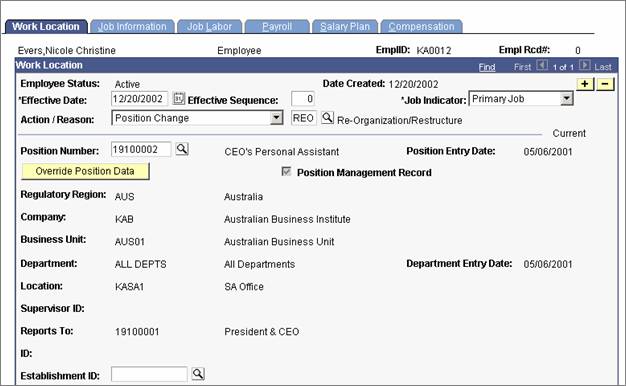Click the Find link

pos(487,67)
